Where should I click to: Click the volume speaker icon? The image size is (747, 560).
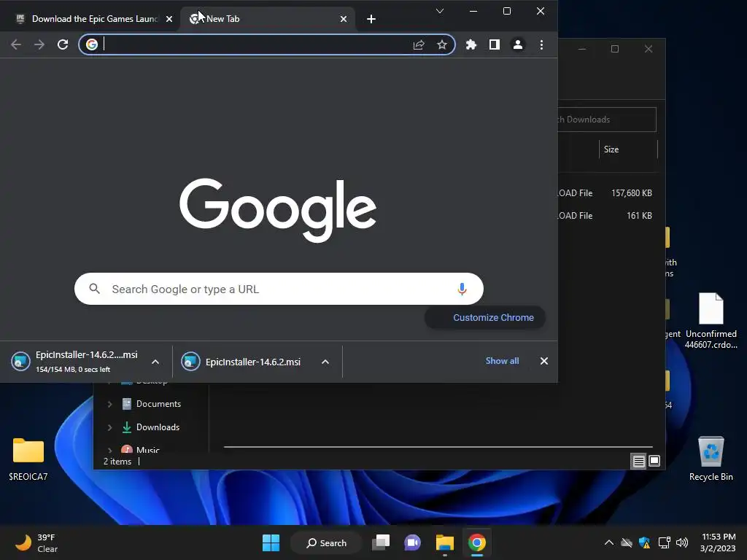(682, 542)
